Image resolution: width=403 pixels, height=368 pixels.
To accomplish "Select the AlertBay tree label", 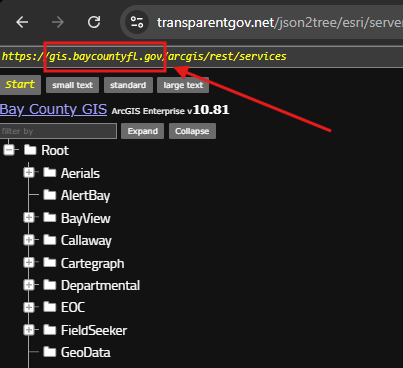I will click(85, 196).
